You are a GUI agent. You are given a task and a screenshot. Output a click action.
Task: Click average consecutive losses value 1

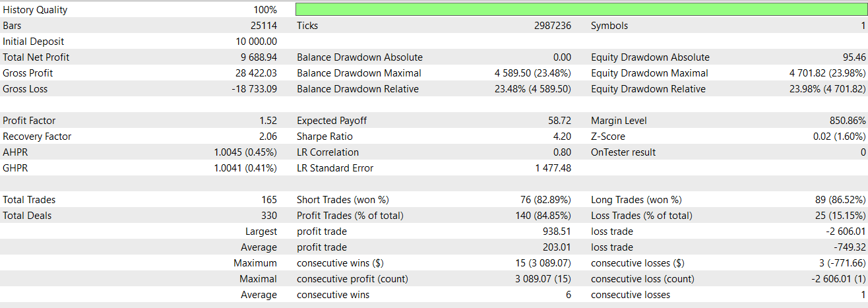click(x=863, y=295)
